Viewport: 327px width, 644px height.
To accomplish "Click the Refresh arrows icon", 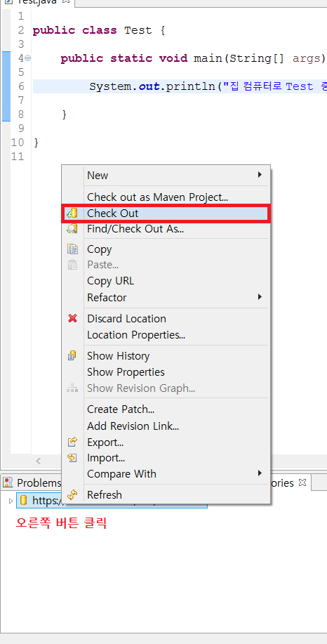I will click(x=72, y=495).
